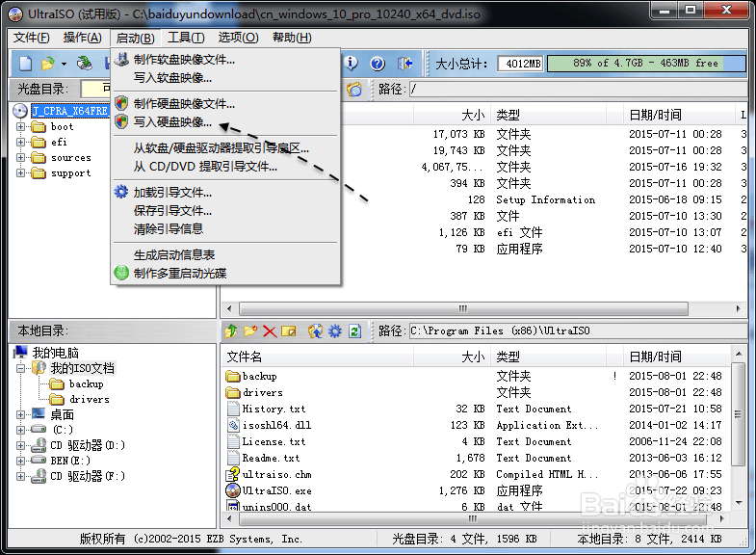Select the J_CPRA_X64FRE disc root node
This screenshot has width=756, height=555.
[70, 111]
